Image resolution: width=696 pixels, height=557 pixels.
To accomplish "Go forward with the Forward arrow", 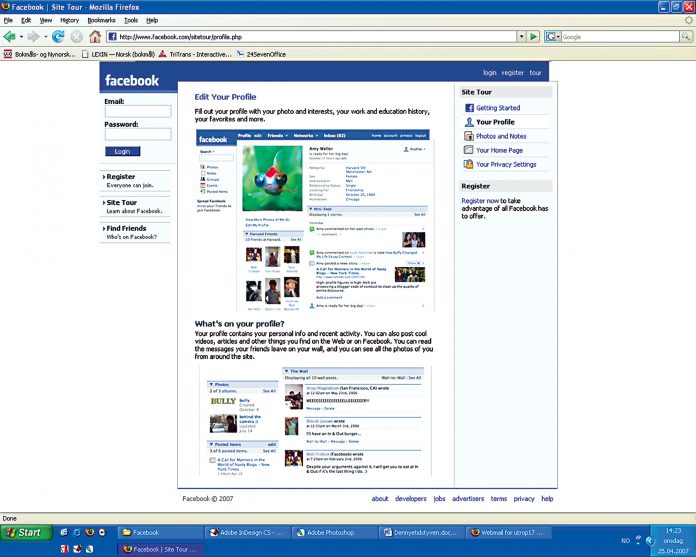I will 33,36.
